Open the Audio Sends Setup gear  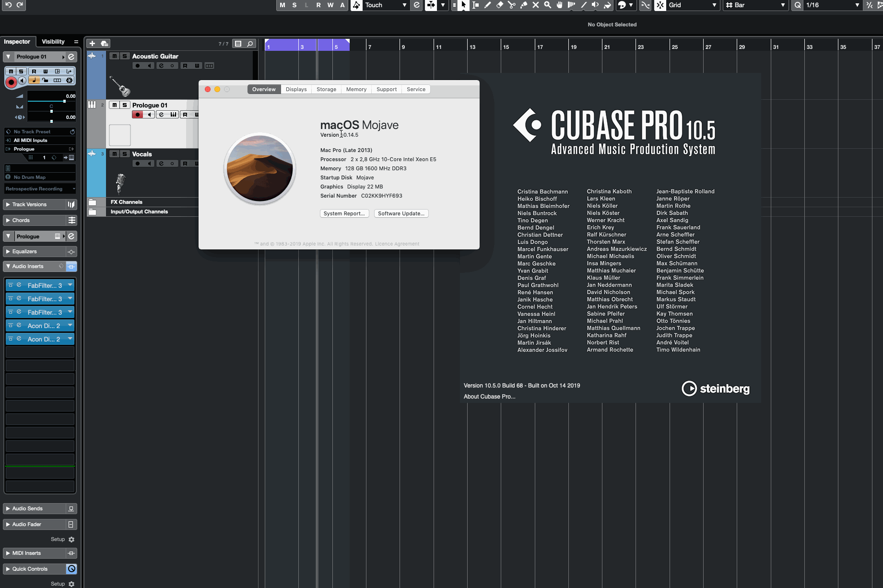pos(71,539)
